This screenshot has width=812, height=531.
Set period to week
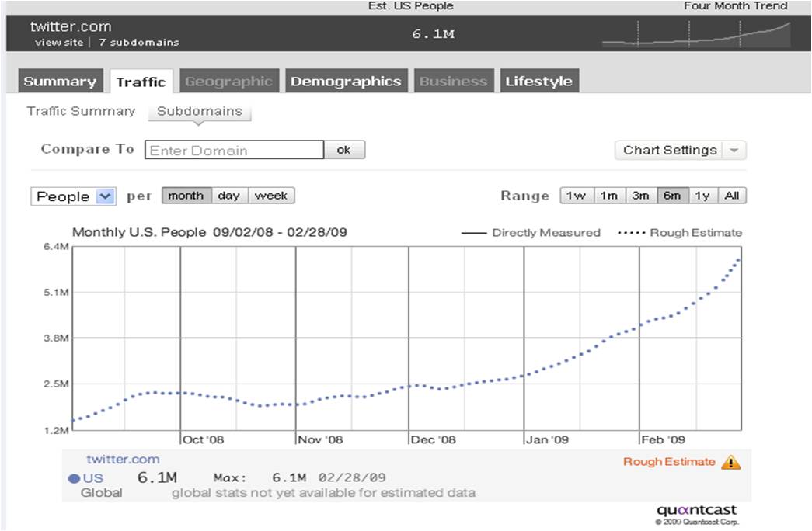[271, 196]
